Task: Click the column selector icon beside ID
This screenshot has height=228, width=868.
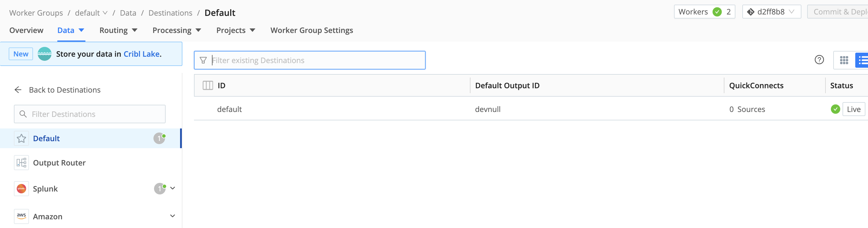Action: coord(208,86)
